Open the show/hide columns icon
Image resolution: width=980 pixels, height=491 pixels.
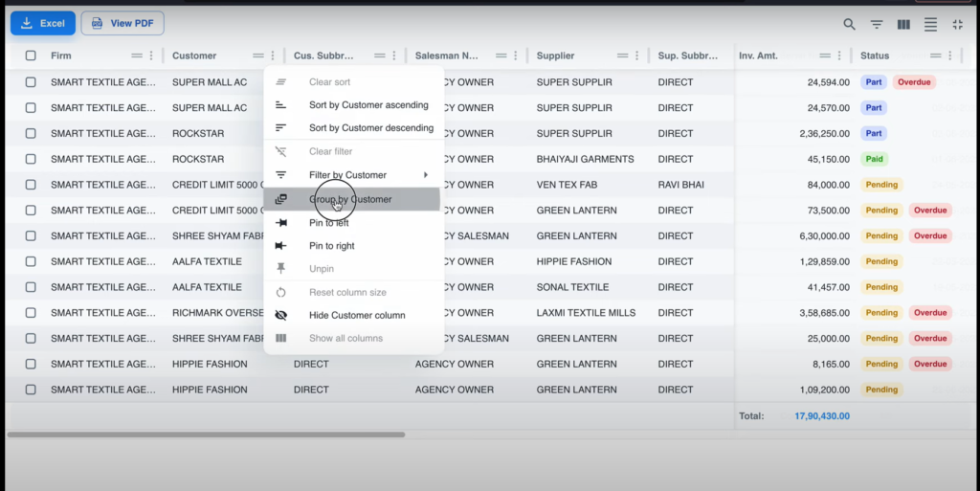coord(903,24)
